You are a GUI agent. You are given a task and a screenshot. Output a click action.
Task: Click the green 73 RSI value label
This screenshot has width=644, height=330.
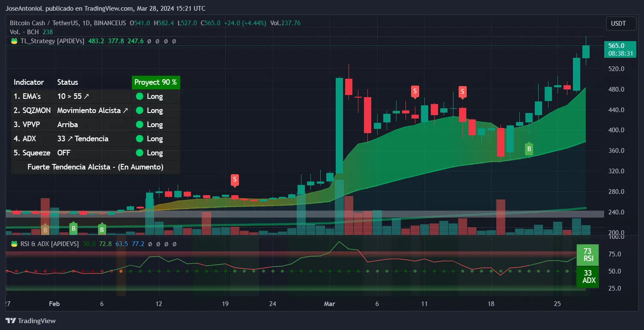coord(587,255)
